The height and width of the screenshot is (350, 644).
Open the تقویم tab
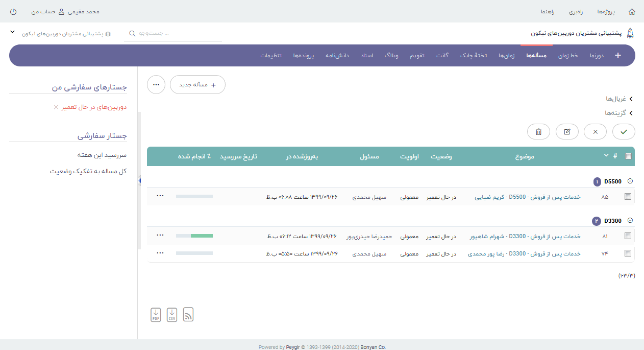point(417,55)
